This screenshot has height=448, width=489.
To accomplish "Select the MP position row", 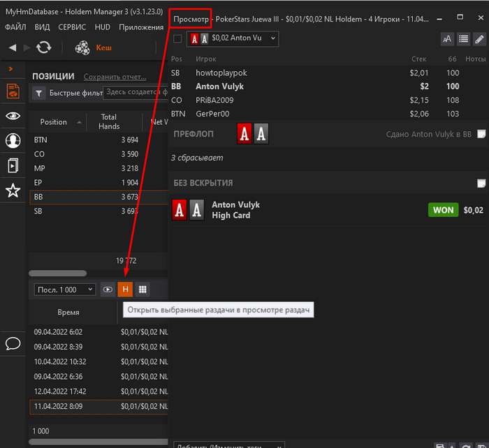I will (x=98, y=169).
